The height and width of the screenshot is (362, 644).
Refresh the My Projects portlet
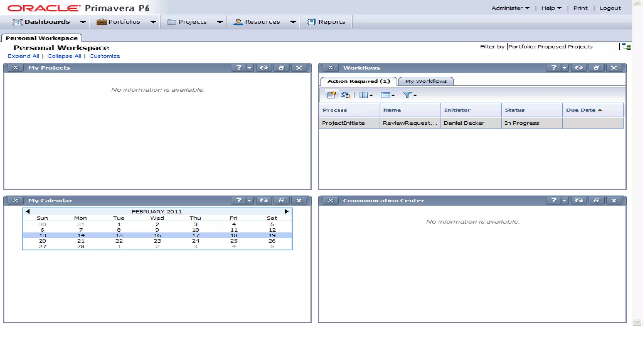point(264,68)
